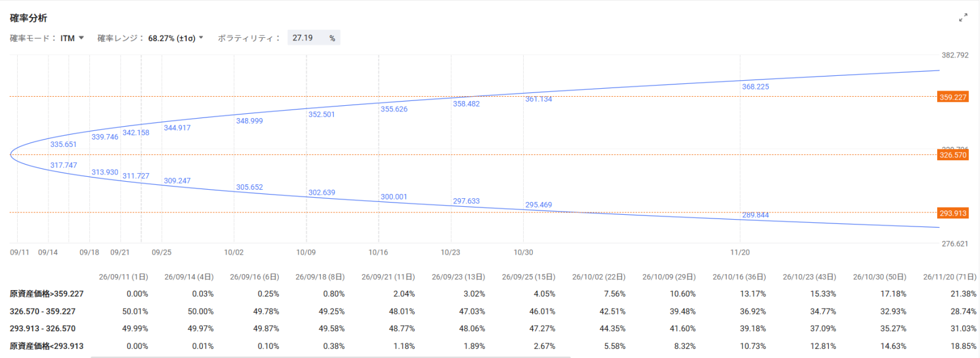Click column header 26/10/30 (50日)
The width and height of the screenshot is (980, 358).
pyautogui.click(x=880, y=277)
